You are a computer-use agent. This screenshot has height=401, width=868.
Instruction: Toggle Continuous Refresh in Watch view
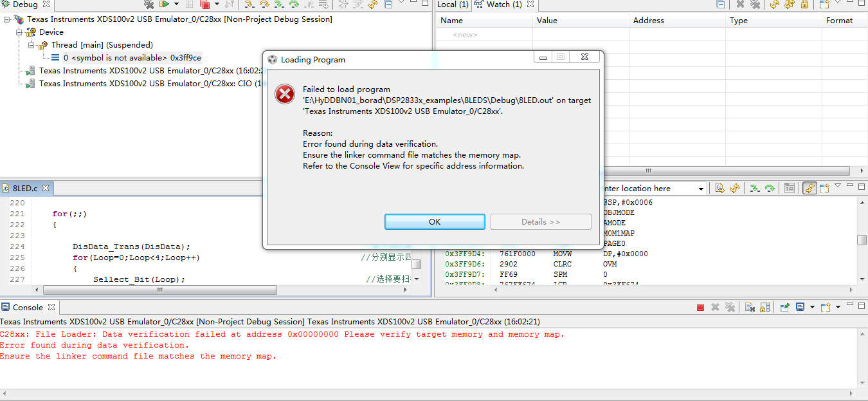click(790, 5)
